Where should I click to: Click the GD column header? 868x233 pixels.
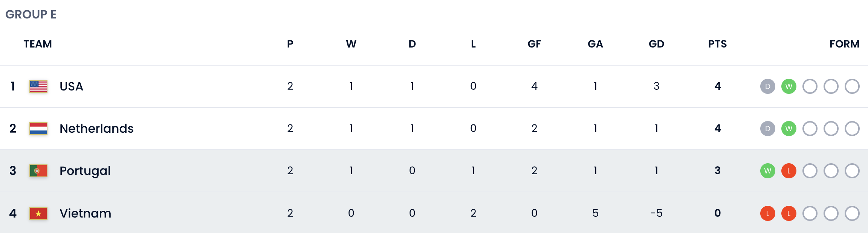(656, 44)
